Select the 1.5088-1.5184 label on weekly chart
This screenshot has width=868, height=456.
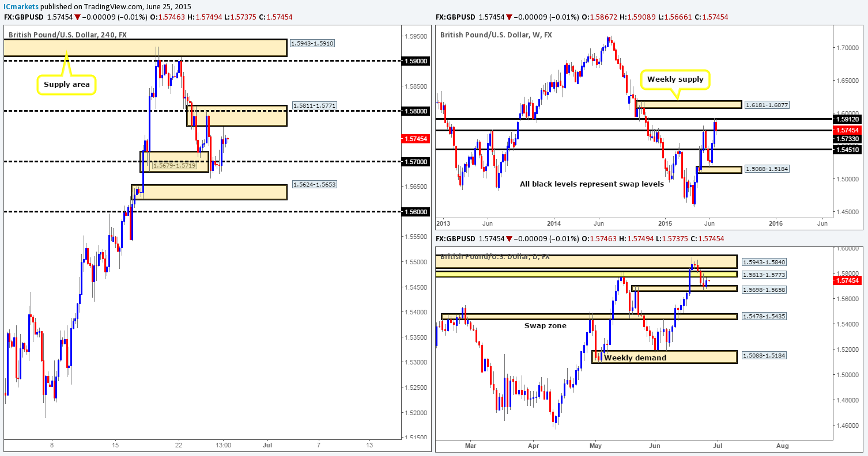[767, 170]
